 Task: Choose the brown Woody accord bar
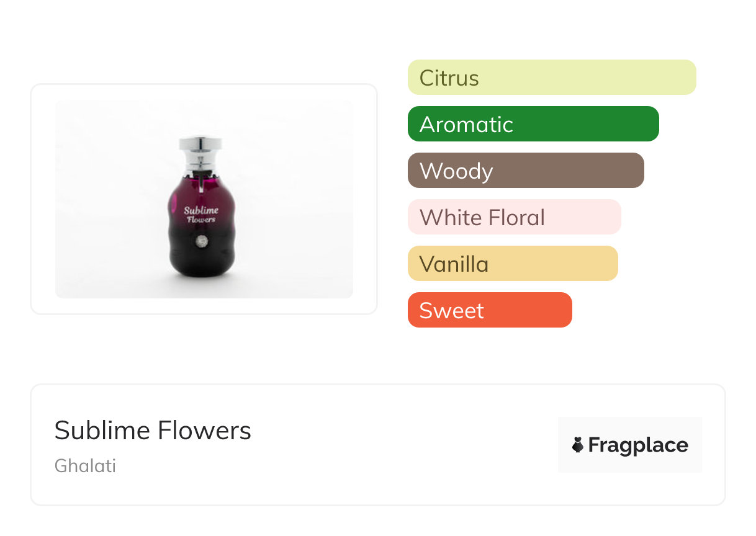tap(525, 171)
